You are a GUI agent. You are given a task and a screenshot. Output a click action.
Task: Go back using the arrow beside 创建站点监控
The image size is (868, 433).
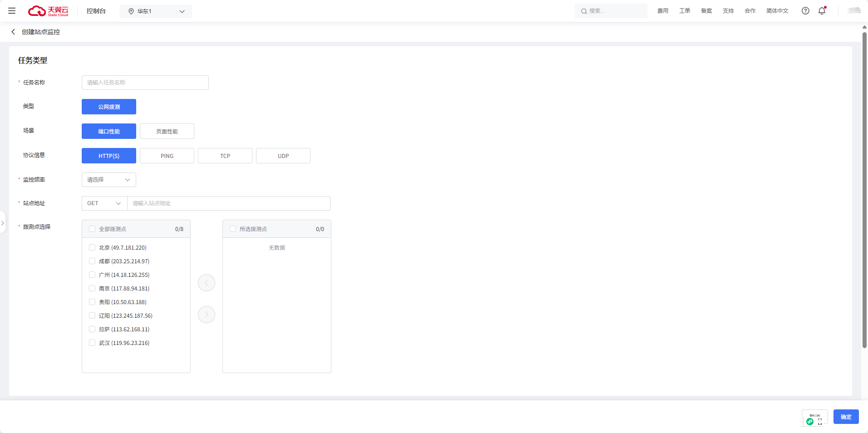(x=13, y=32)
